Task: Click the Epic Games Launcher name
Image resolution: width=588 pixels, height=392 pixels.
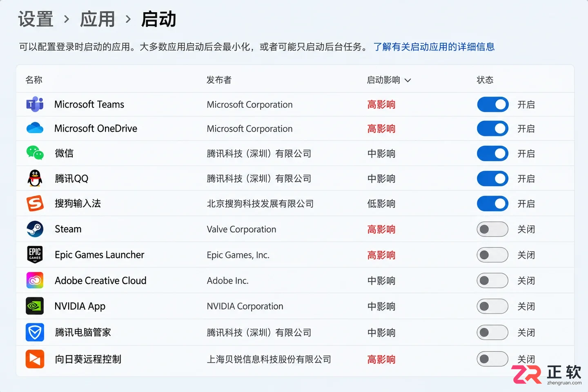Action: point(100,255)
